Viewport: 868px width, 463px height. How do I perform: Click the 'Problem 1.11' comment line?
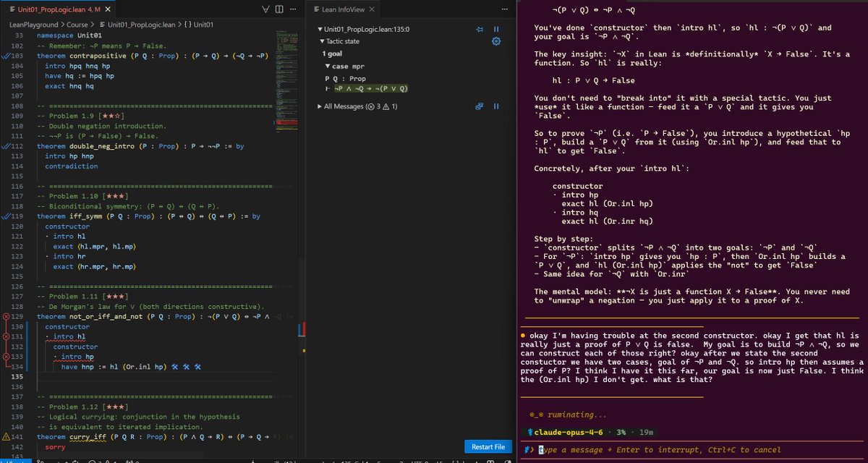(82, 297)
